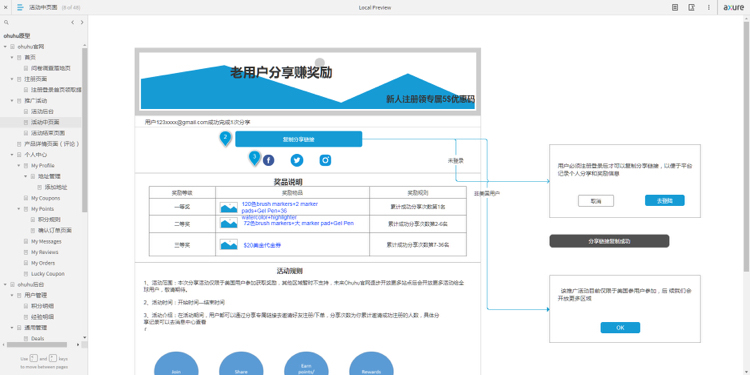Collapse the 个人中心 tree node
The width and height of the screenshot is (750, 375).
(12, 154)
